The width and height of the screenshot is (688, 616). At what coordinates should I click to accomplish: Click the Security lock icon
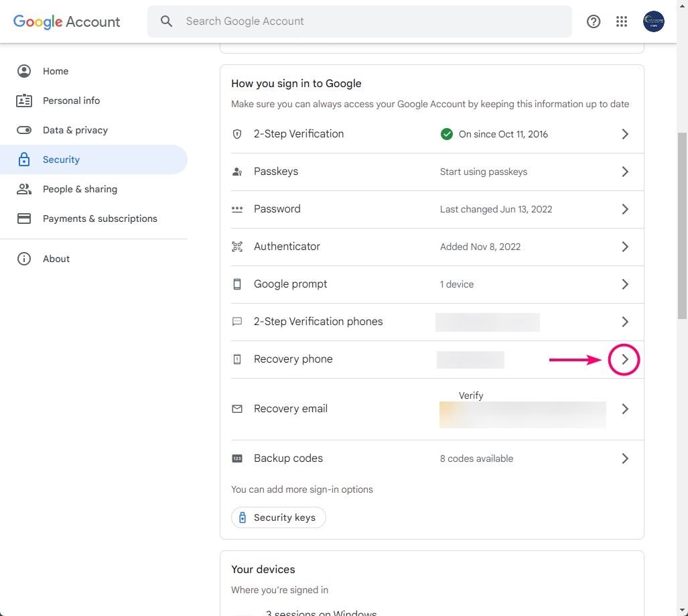click(x=24, y=160)
